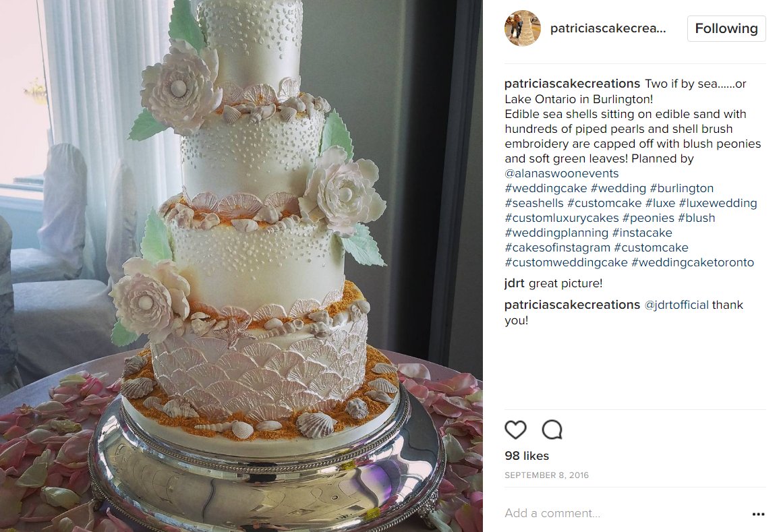Viewport: 779px width, 532px height.
Task: Open the three-dot more options menu
Action: [x=758, y=514]
